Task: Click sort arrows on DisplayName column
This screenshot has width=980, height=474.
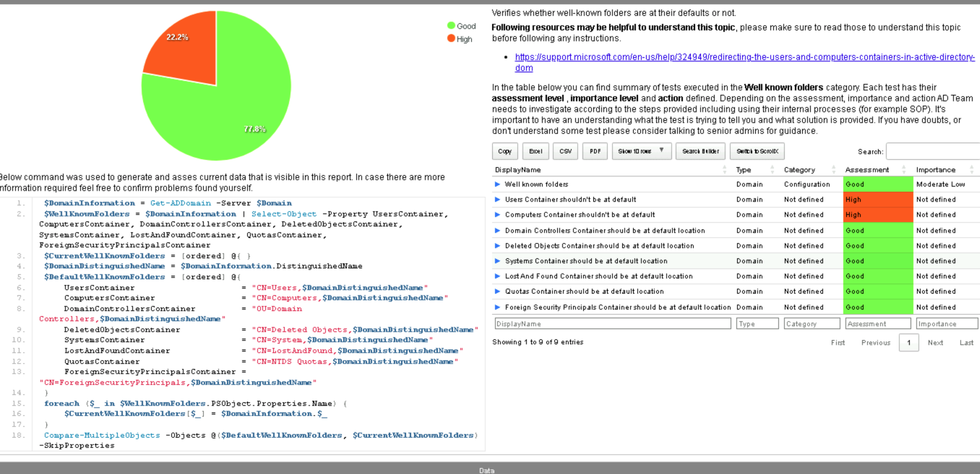Action: point(724,169)
